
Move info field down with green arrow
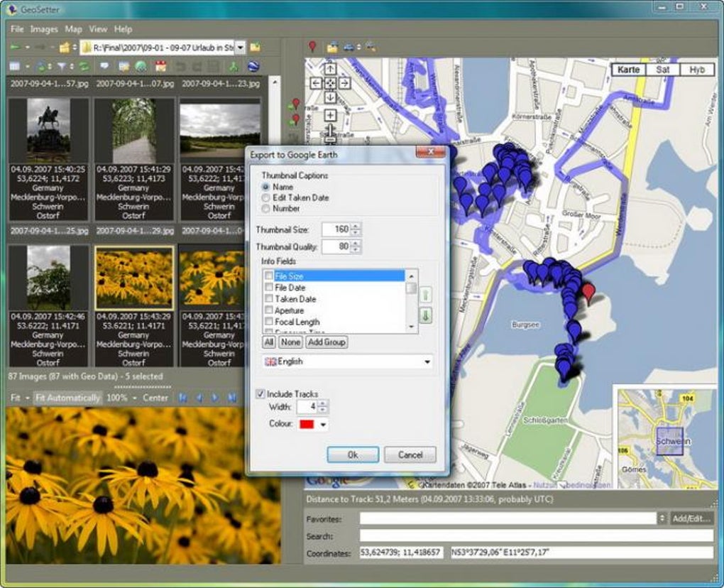(x=426, y=315)
